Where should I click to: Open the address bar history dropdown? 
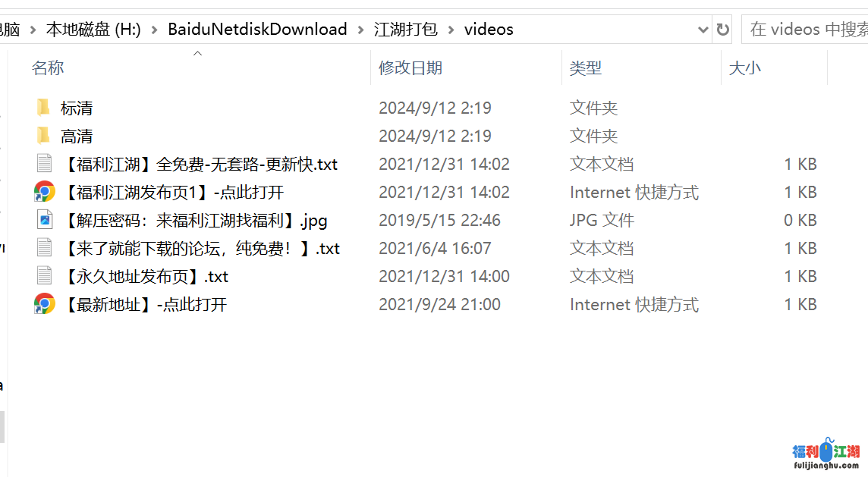point(703,30)
